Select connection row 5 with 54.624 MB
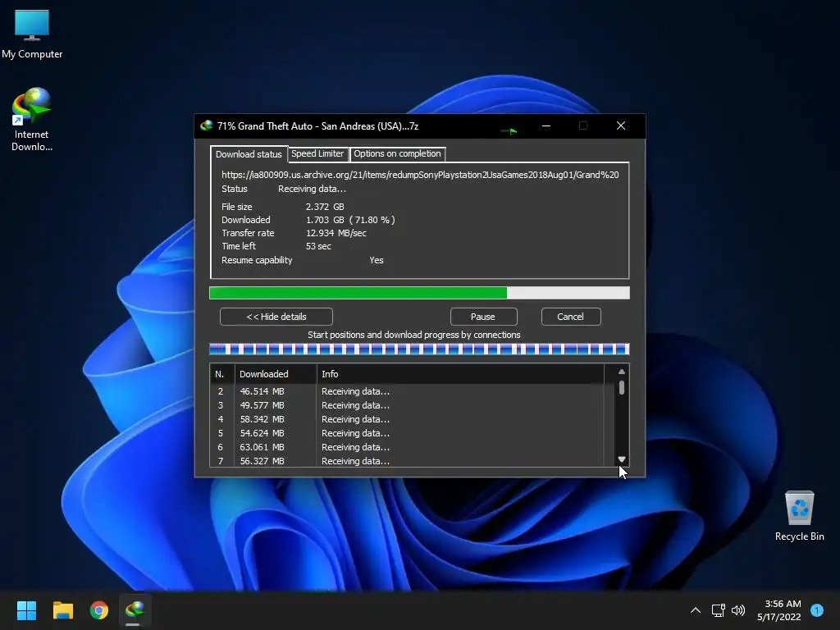 click(407, 433)
